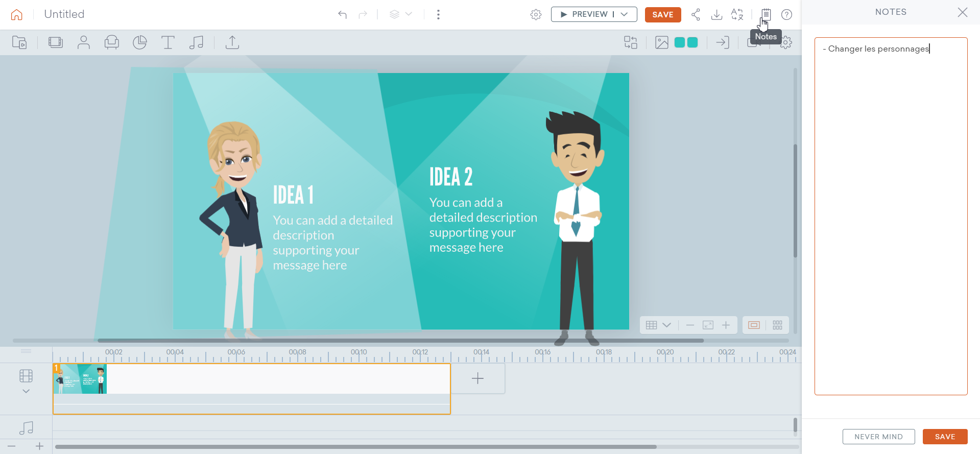Click the Undo arrow

(342, 14)
